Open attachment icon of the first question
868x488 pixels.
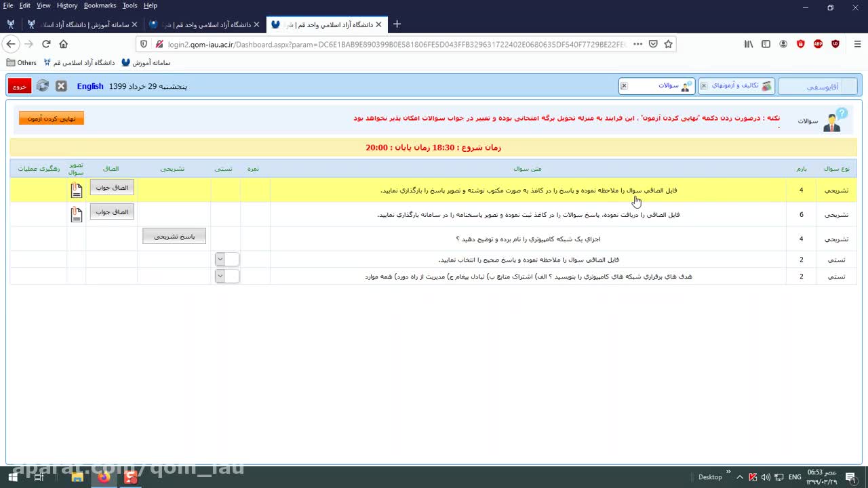[x=77, y=190]
